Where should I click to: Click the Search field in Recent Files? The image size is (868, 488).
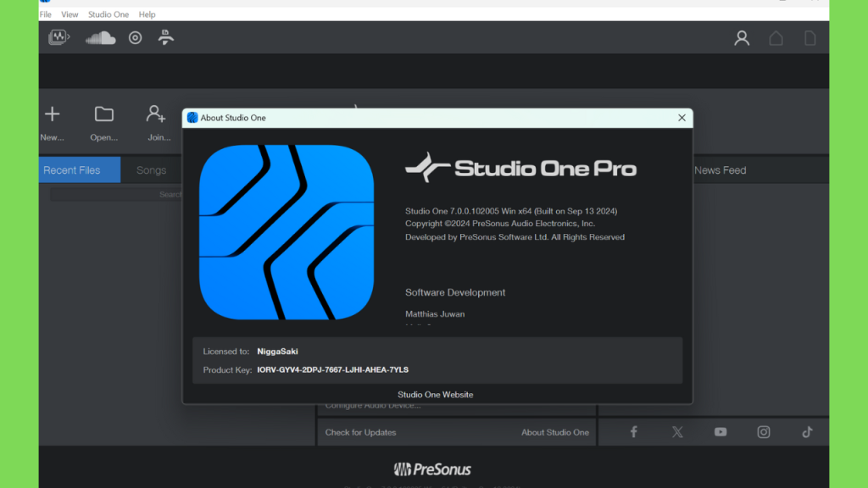click(x=115, y=194)
